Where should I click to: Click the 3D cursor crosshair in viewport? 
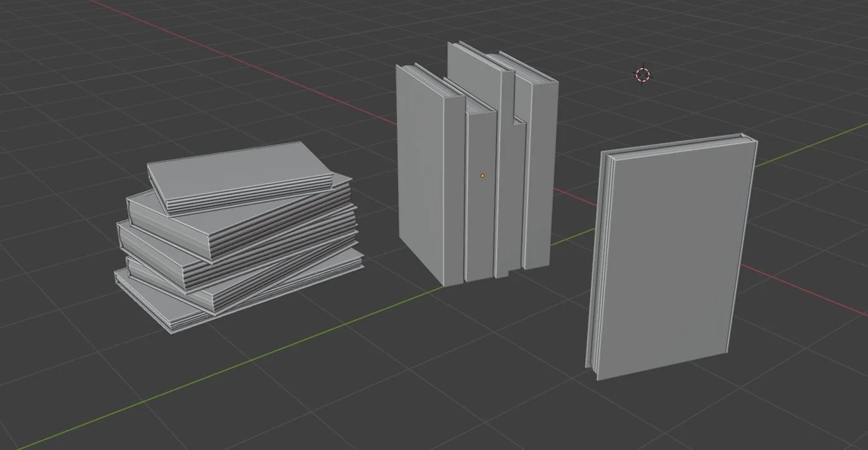tap(642, 75)
